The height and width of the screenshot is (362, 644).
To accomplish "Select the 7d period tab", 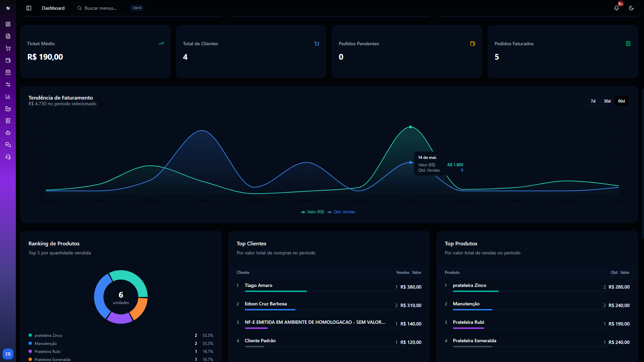I will point(593,101).
